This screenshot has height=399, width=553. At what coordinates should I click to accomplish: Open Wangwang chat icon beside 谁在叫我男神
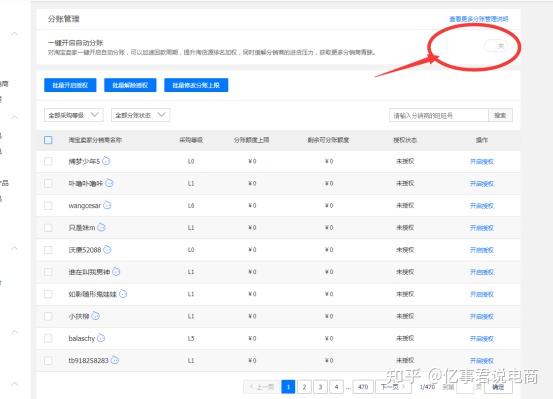pos(116,271)
